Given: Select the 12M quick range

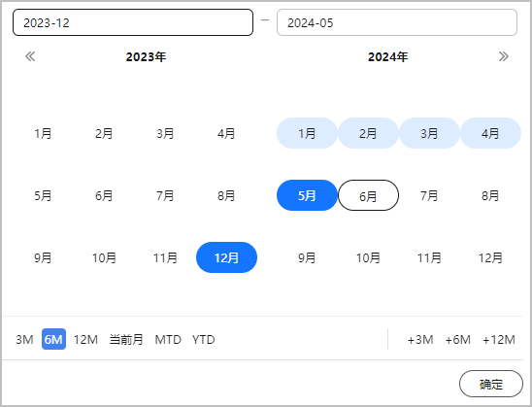Looking at the screenshot, I should tap(85, 339).
